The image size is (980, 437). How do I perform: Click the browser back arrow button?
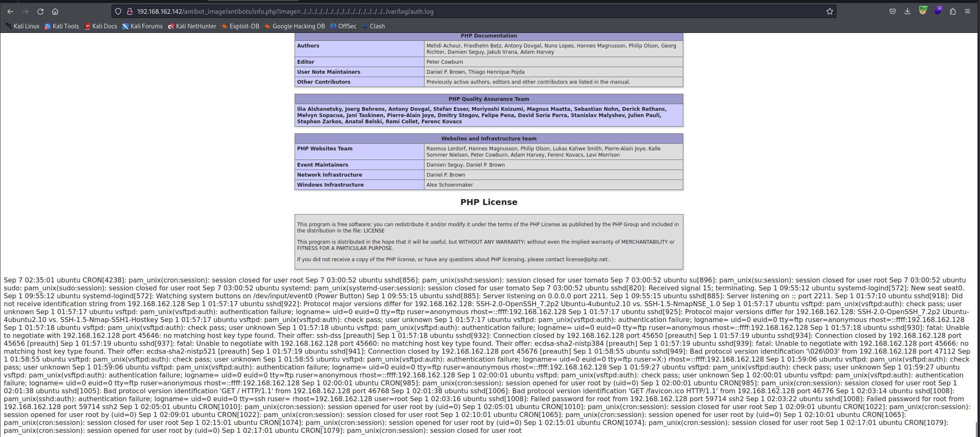pyautogui.click(x=10, y=12)
